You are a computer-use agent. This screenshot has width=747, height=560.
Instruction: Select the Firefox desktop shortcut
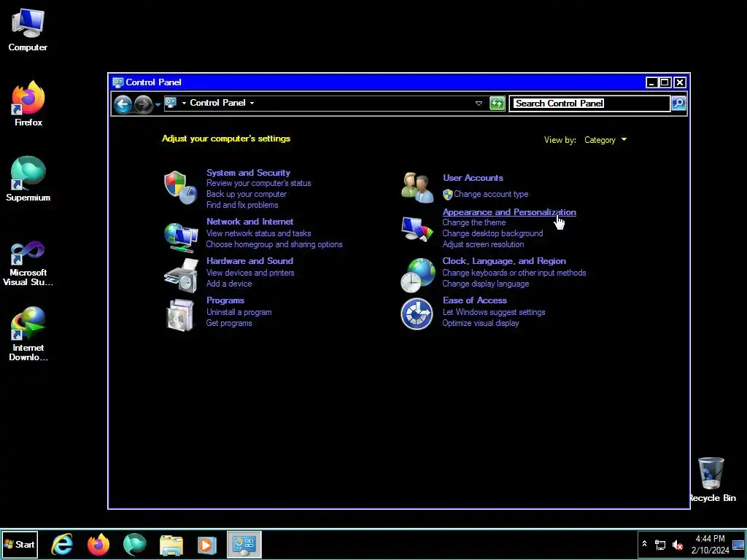(x=28, y=104)
